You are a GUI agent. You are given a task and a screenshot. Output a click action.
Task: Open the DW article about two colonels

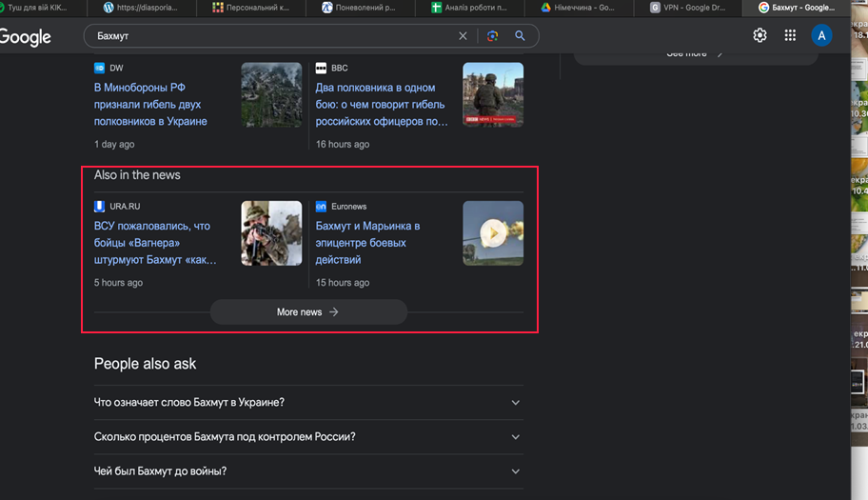pyautogui.click(x=150, y=105)
